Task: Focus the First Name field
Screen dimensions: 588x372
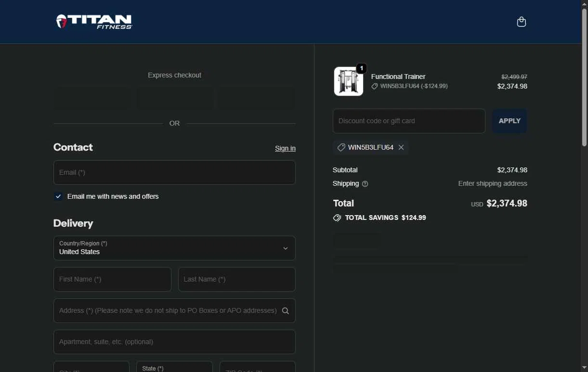Action: tap(112, 279)
